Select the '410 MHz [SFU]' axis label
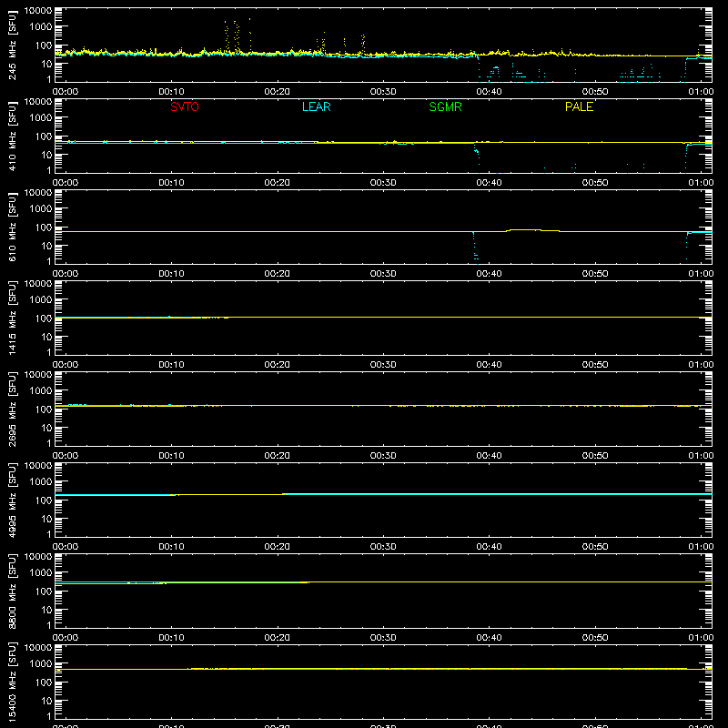728x728 pixels. [12, 136]
